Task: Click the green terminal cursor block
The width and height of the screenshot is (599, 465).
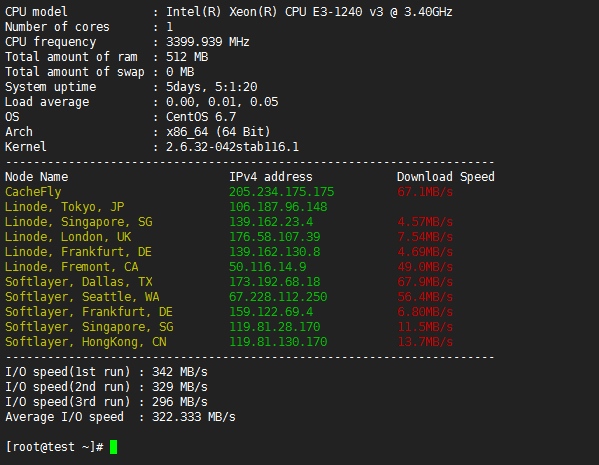Action: (113, 447)
